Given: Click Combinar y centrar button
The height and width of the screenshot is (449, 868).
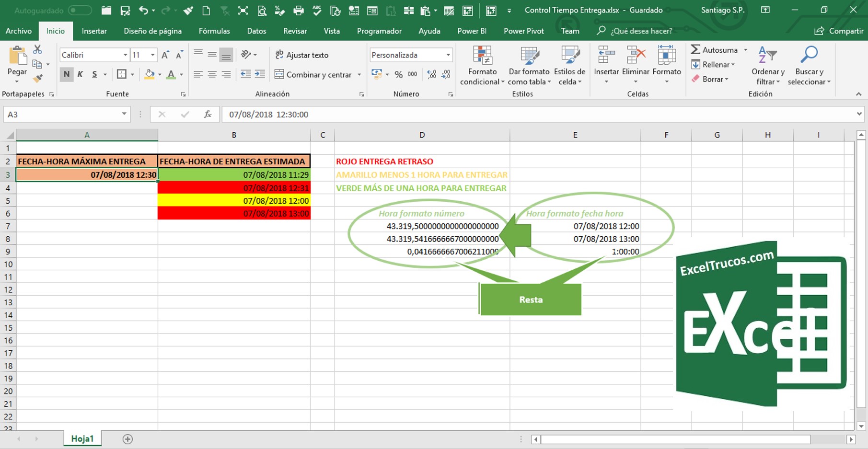Looking at the screenshot, I should pos(313,75).
